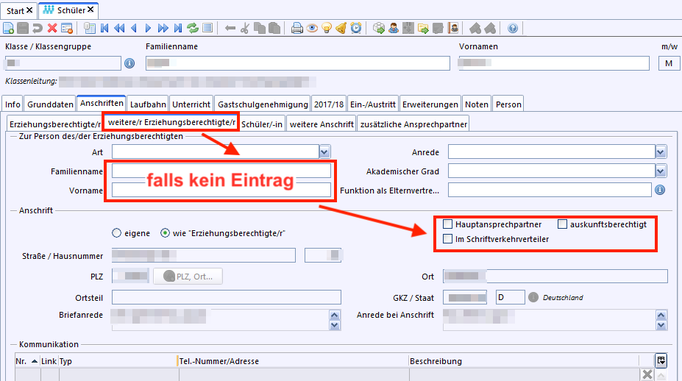Select the Noten tab
Image resolution: width=682 pixels, height=381 pixels.
click(476, 104)
